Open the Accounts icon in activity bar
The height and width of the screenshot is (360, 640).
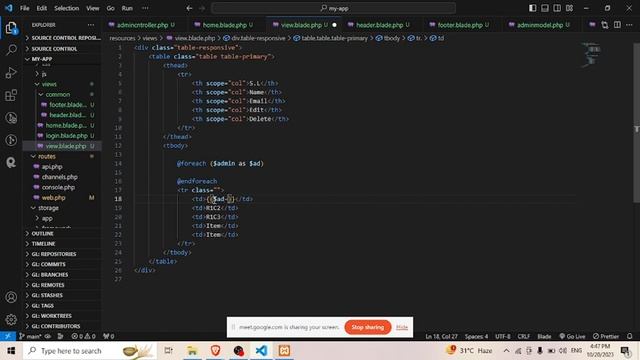tap(11, 297)
